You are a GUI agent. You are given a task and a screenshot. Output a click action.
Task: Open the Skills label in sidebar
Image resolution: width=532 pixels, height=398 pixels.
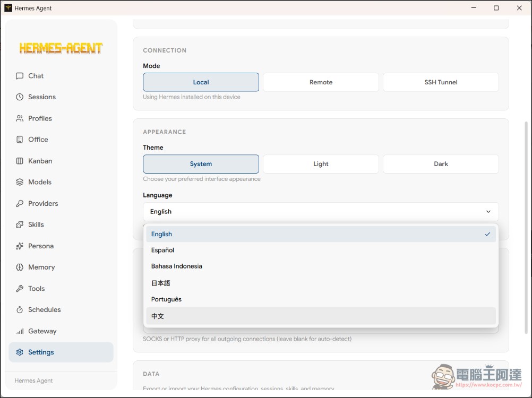click(x=36, y=224)
